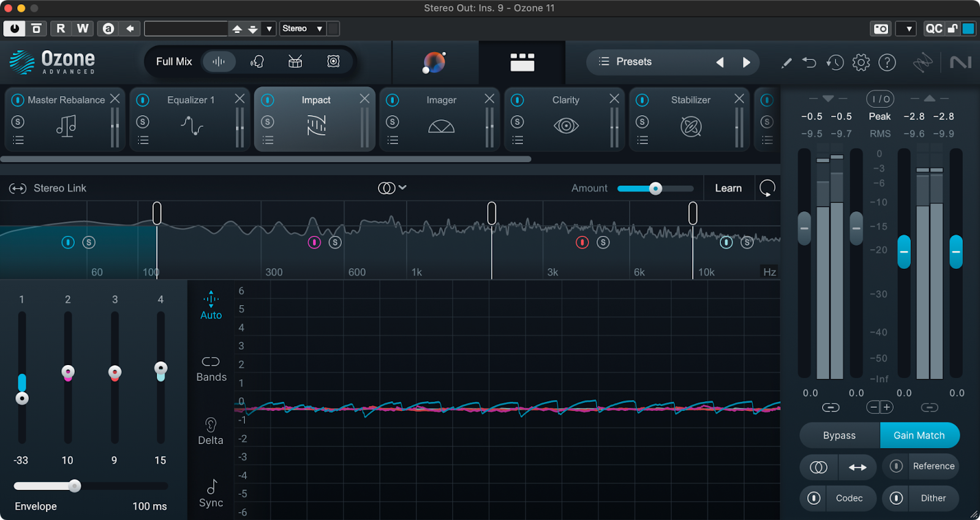Open the Clarity eye module icon
Viewport: 980px width, 520px height.
[566, 126]
